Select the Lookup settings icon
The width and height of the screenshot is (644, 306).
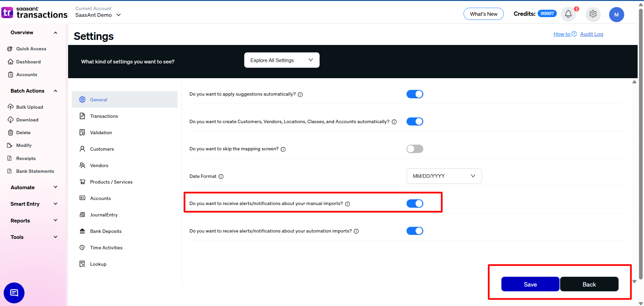(83, 264)
